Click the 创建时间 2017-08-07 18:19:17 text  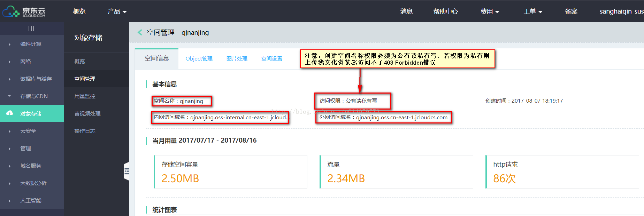tap(524, 101)
